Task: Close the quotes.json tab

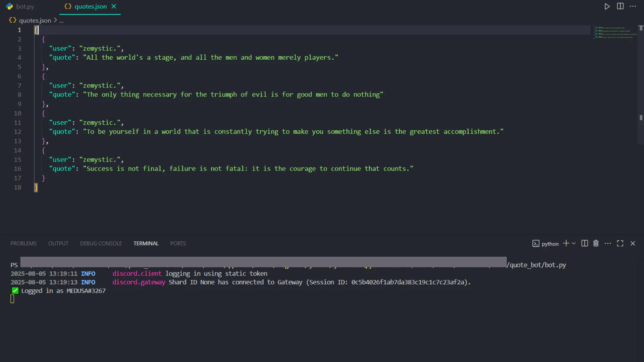Action: point(114,6)
